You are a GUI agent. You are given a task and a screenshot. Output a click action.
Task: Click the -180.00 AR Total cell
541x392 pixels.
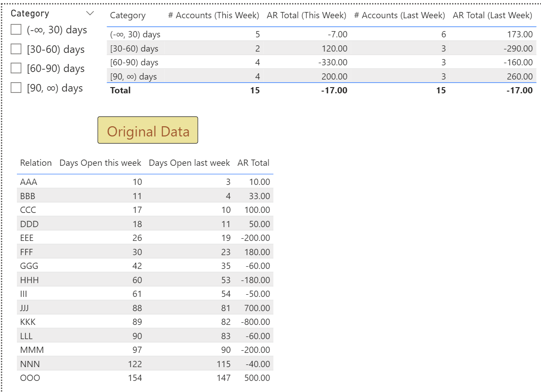[255, 280]
